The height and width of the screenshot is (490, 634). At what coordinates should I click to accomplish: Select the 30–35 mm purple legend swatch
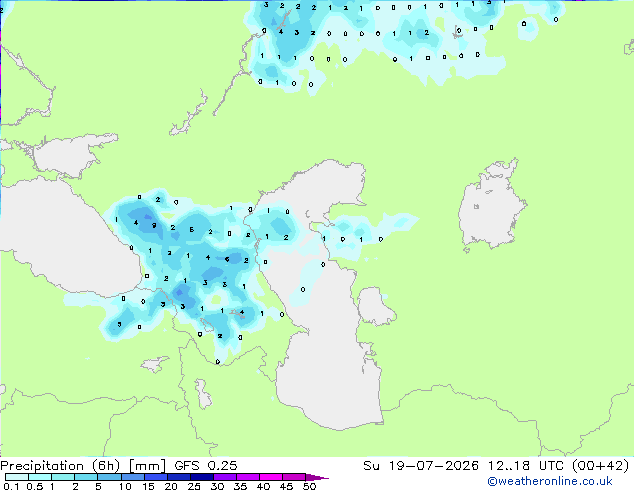click(225, 477)
